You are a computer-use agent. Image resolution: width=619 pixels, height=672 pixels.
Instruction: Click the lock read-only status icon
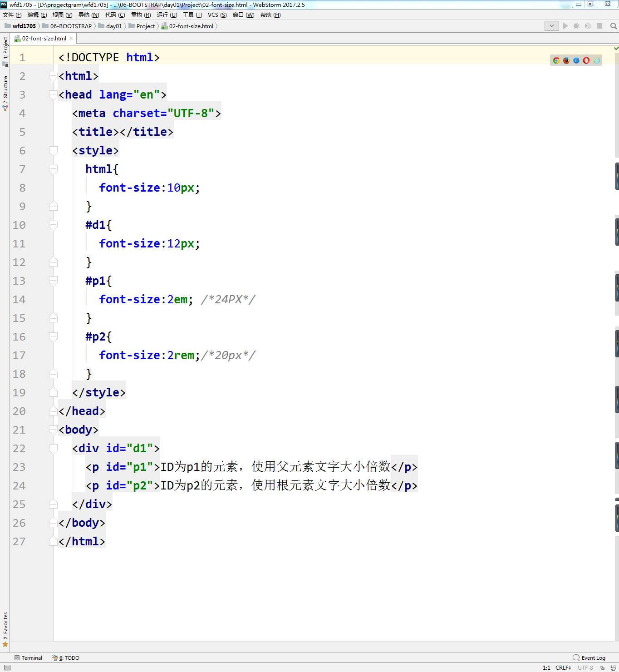603,668
